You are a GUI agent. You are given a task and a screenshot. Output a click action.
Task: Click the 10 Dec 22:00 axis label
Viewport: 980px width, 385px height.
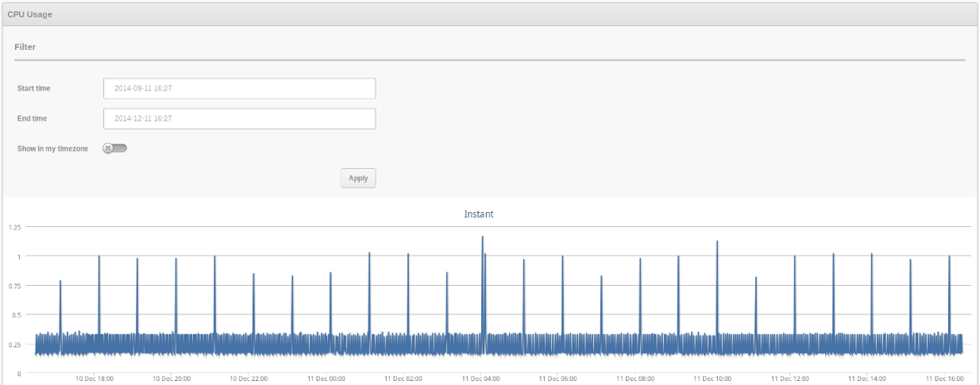249,379
